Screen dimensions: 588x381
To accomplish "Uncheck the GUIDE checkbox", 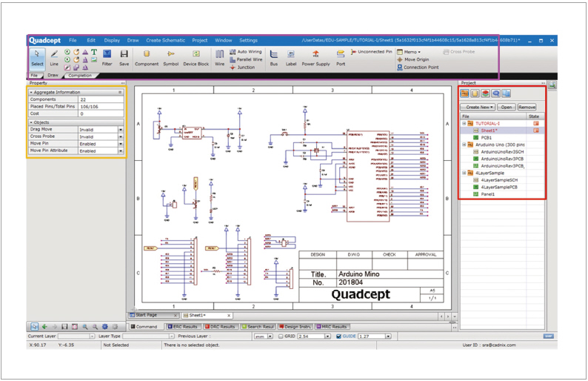I will pos(339,336).
